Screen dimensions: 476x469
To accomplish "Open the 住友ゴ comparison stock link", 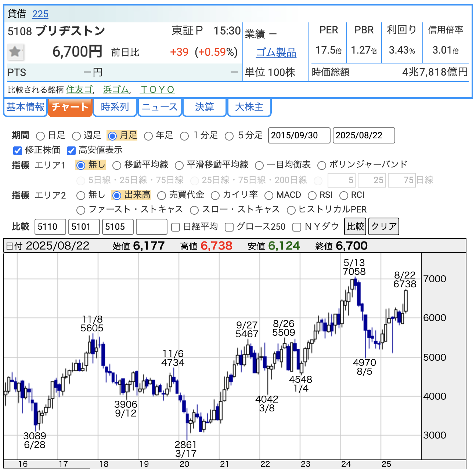I will (79, 90).
